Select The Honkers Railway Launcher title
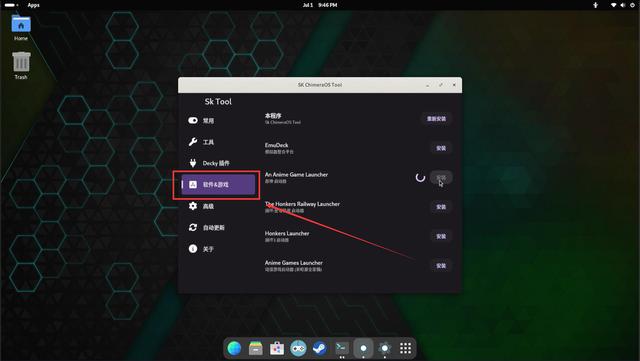 pyautogui.click(x=302, y=204)
